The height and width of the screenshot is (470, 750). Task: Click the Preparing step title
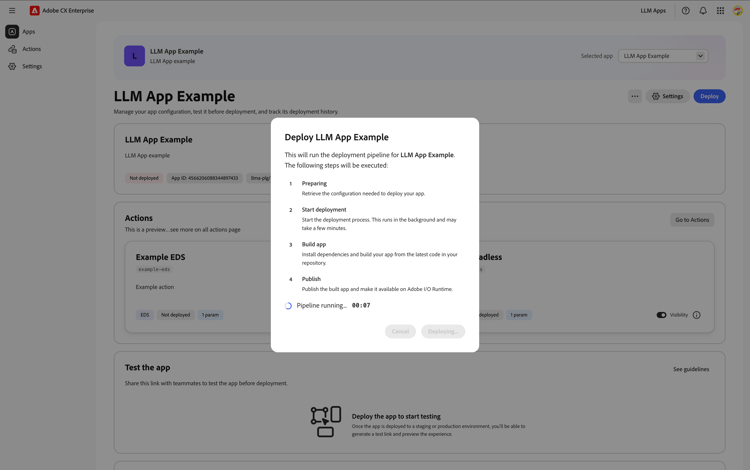click(314, 184)
